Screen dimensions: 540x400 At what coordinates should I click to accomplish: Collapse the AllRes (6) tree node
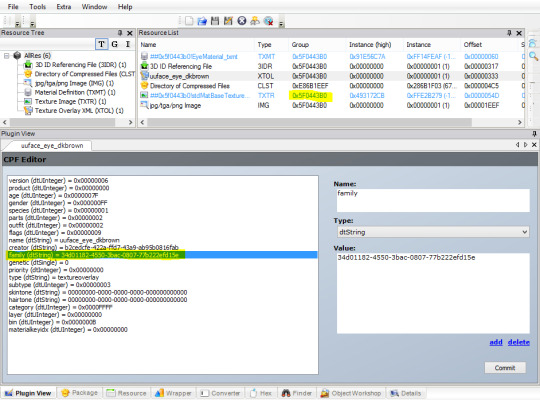click(x=7, y=55)
